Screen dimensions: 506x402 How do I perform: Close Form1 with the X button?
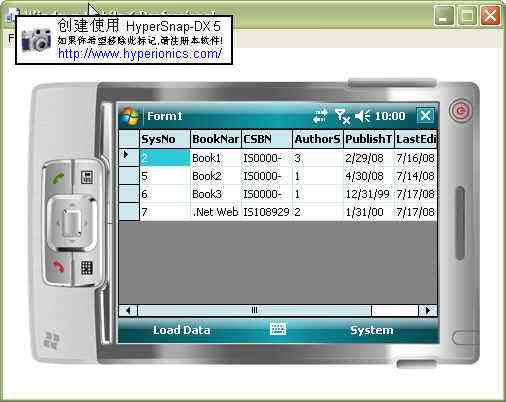(425, 116)
